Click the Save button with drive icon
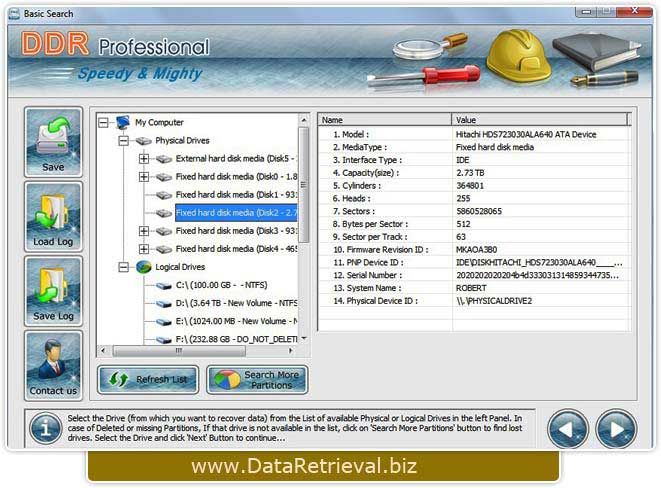The image size is (661, 488). (53, 142)
